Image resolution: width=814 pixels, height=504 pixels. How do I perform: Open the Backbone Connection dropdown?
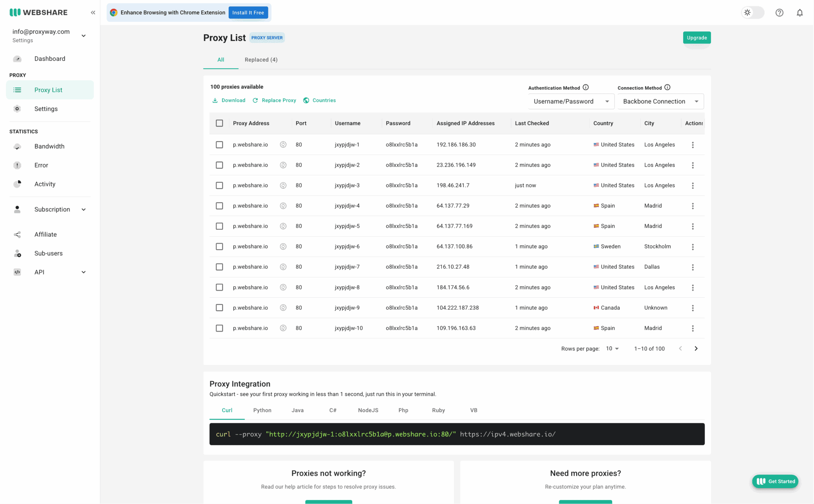click(x=660, y=101)
